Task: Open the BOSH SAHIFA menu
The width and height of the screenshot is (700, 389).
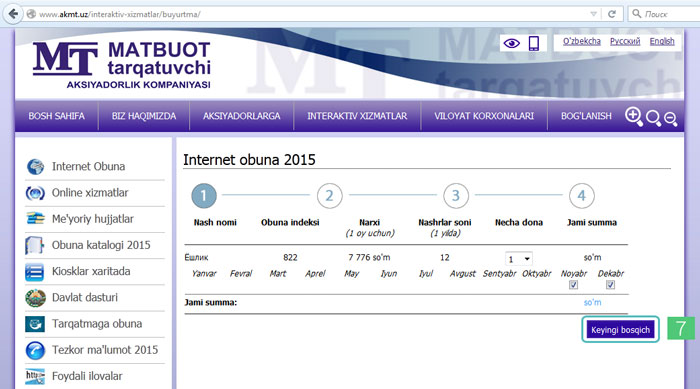Action: (x=56, y=116)
